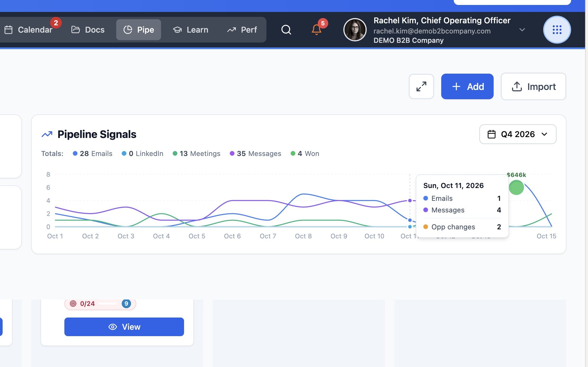588x367 pixels.
Task: Toggle the Meetings series legend
Action: 197,153
